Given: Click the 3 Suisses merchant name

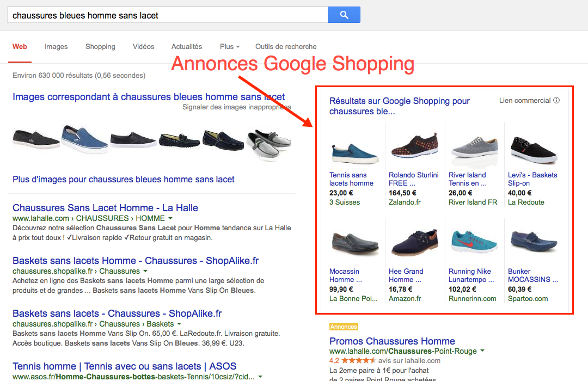Looking at the screenshot, I should click(345, 202).
